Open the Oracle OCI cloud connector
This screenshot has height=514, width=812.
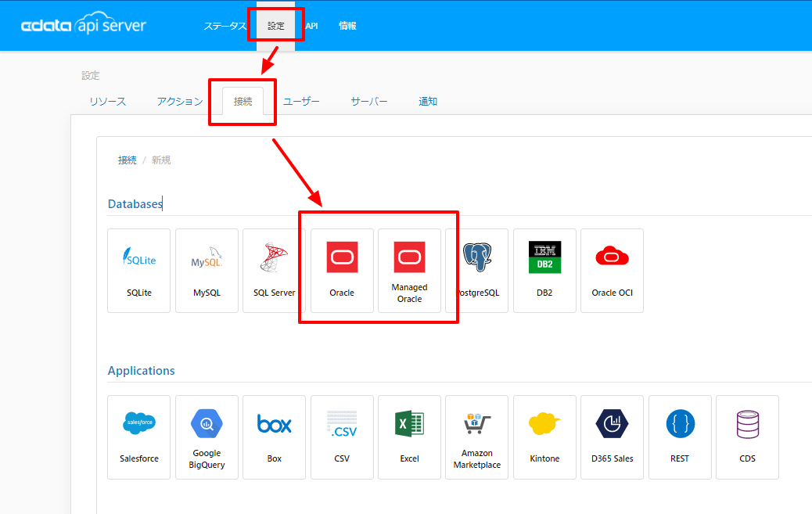[x=612, y=271]
